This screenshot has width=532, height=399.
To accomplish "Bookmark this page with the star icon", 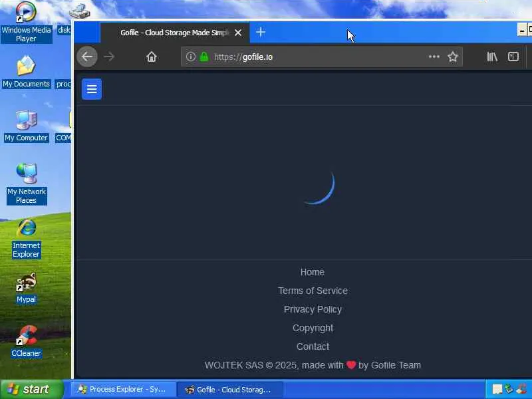I will [453, 57].
